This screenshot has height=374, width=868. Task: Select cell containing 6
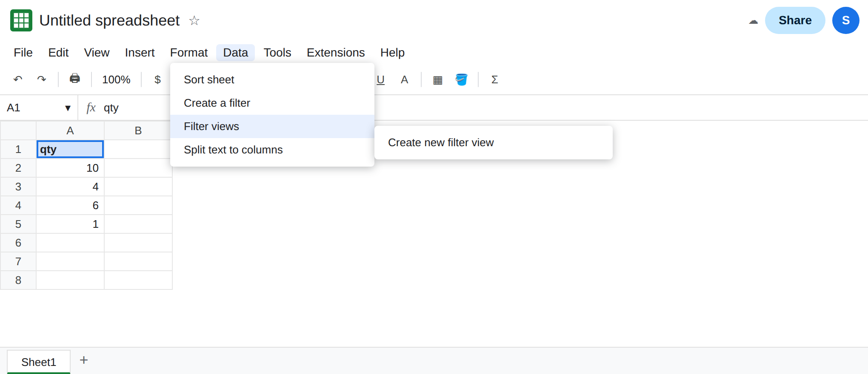point(70,205)
